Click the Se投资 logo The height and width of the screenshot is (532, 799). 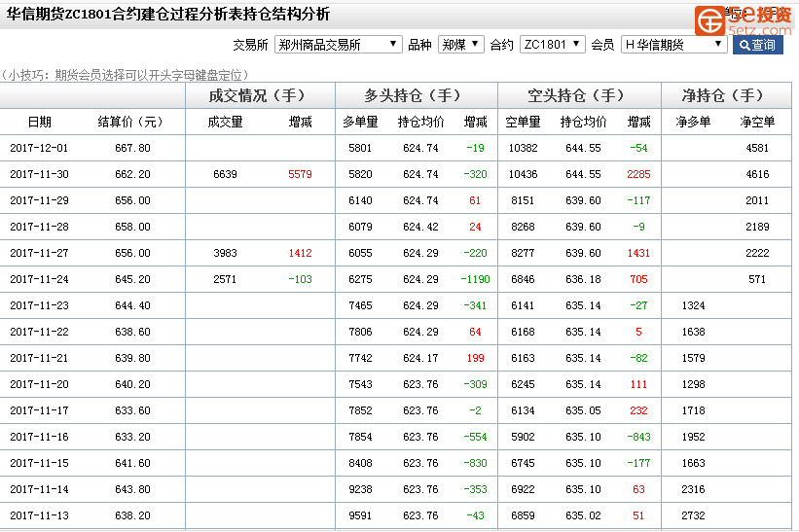[743, 20]
